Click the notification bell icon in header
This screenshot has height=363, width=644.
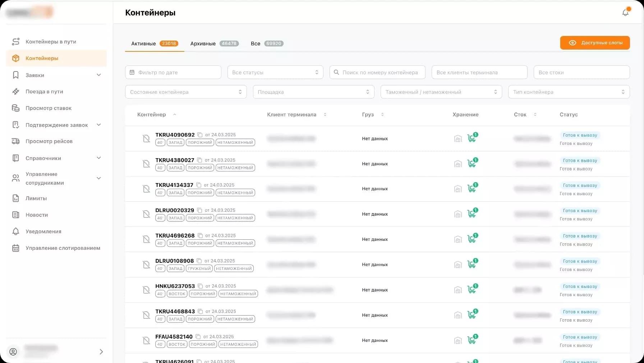coord(625,13)
